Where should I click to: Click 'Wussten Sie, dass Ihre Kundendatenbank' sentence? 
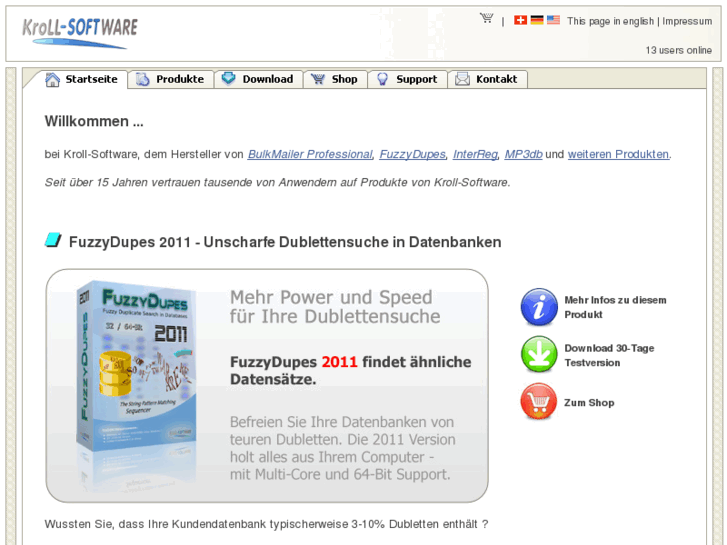(266, 524)
